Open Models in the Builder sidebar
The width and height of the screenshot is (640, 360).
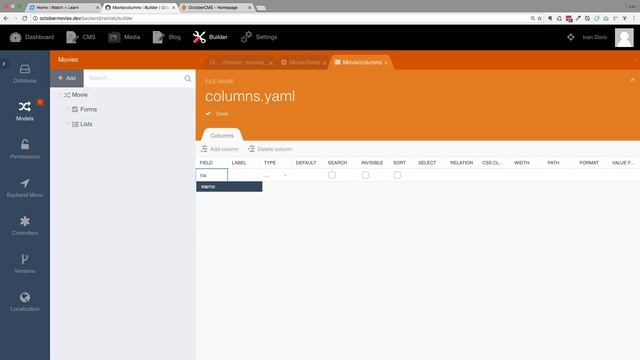click(25, 111)
